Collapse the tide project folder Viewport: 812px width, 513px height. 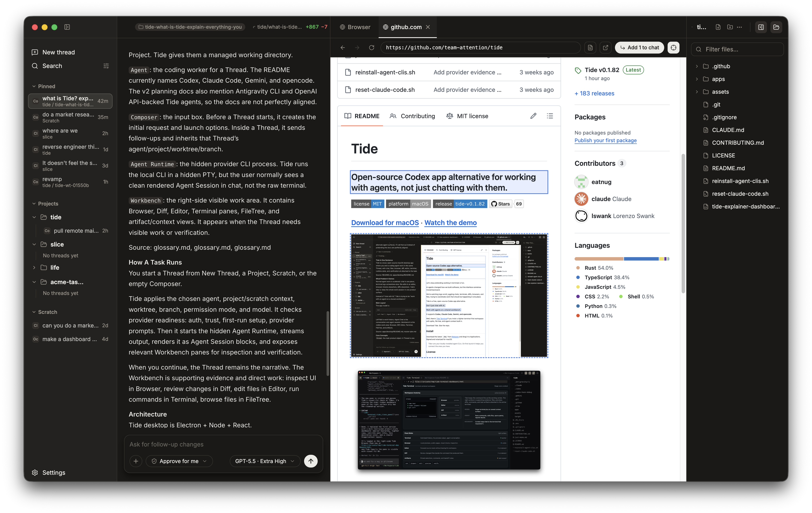click(x=34, y=217)
